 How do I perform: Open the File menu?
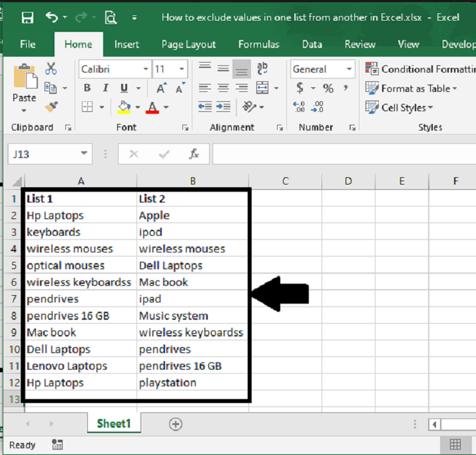pos(27,45)
